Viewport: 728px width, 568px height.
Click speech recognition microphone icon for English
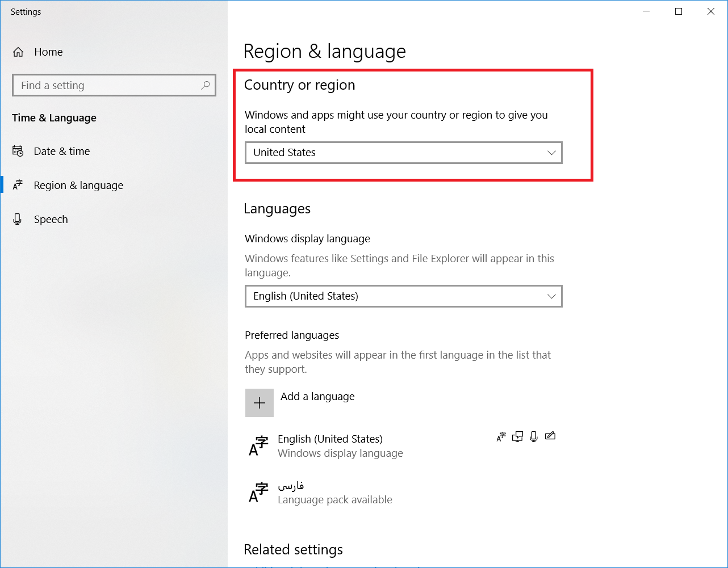[534, 436]
